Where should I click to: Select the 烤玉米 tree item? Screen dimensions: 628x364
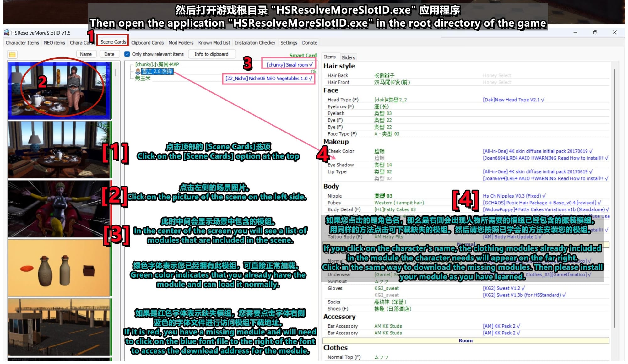(x=143, y=78)
